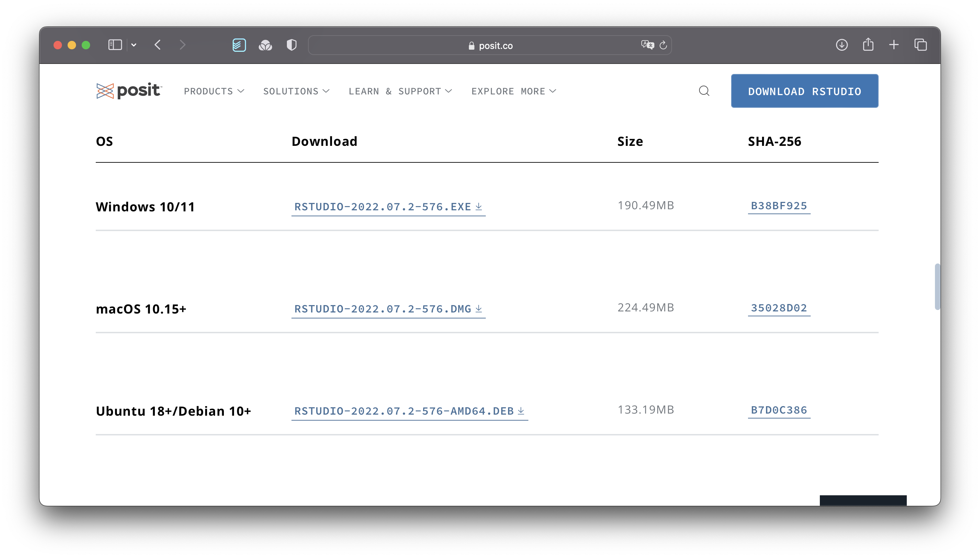The width and height of the screenshot is (980, 558).
Task: Expand the Solutions navigation menu
Action: [296, 91]
